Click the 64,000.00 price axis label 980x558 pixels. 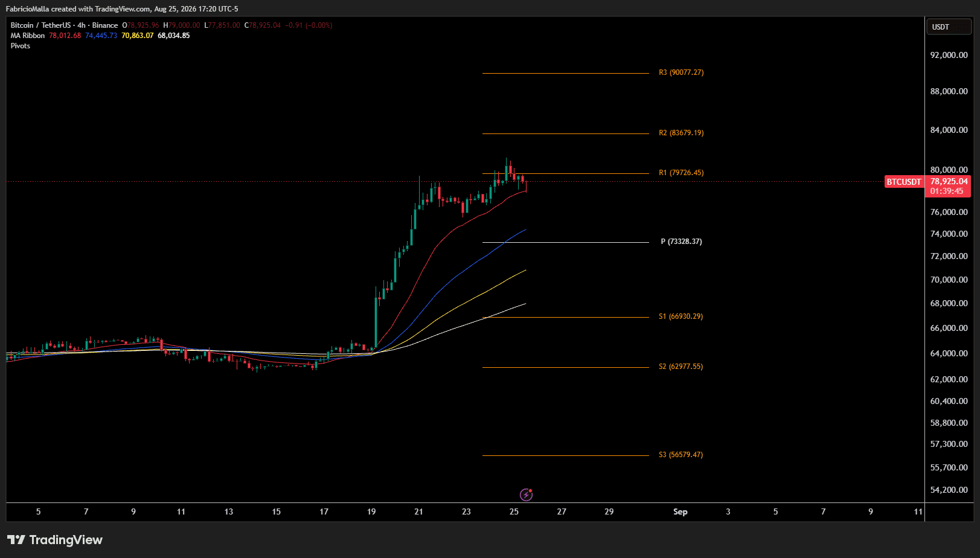tap(949, 353)
